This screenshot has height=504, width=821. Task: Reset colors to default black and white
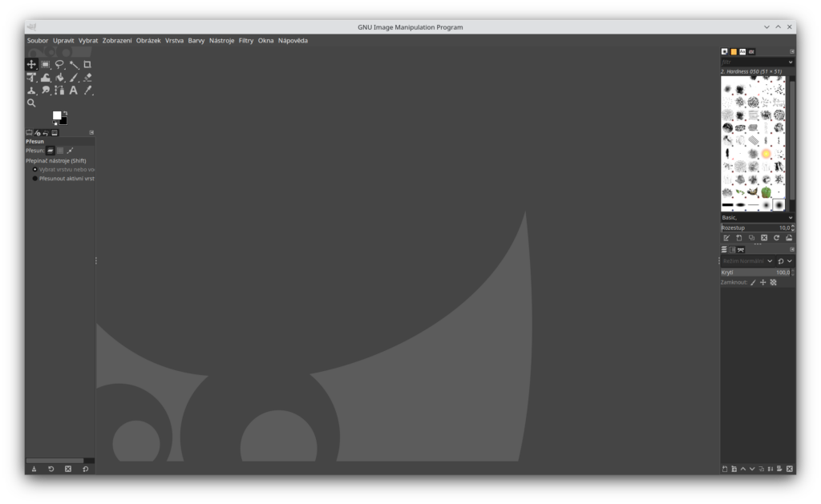click(x=55, y=123)
